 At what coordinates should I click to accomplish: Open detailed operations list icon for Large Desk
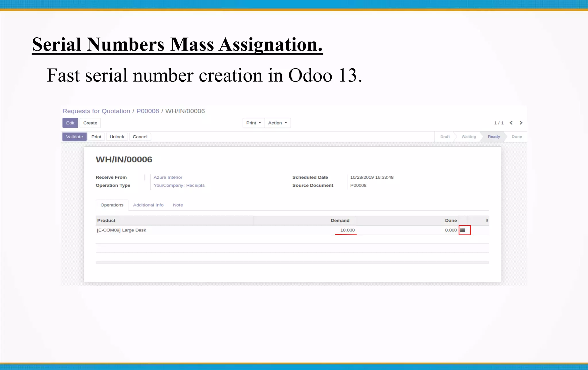(463, 230)
